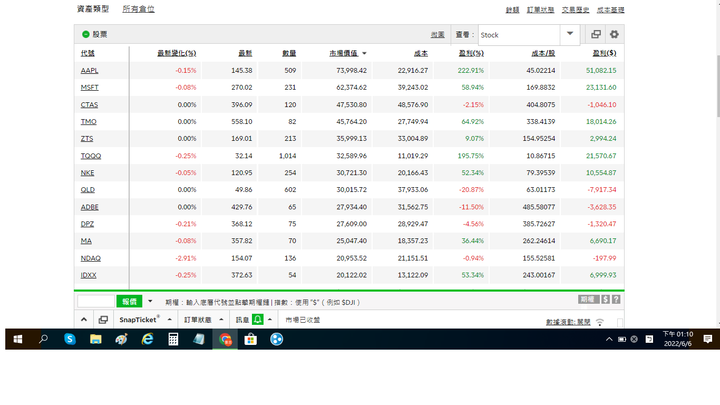The height and width of the screenshot is (405, 720).
Task: Open the taskbar search magnifier
Action: [43, 339]
